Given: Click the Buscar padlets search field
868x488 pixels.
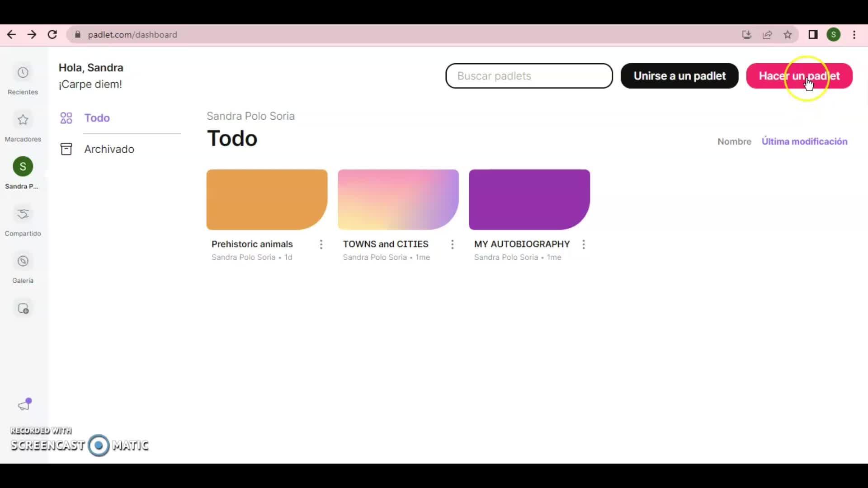Looking at the screenshot, I should 528,76.
